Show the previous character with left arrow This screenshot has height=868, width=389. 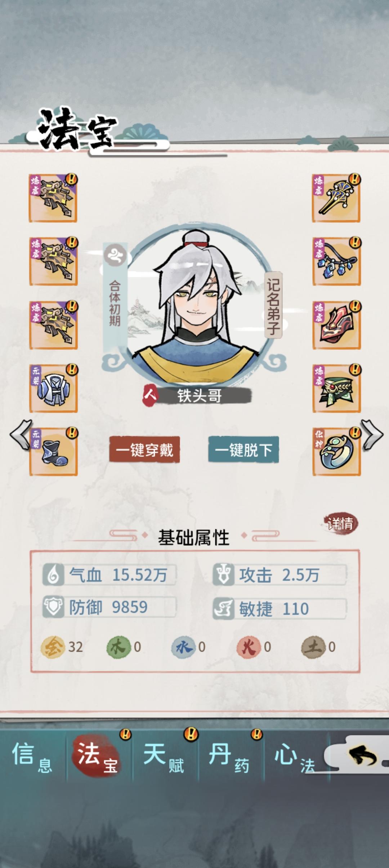click(21, 435)
